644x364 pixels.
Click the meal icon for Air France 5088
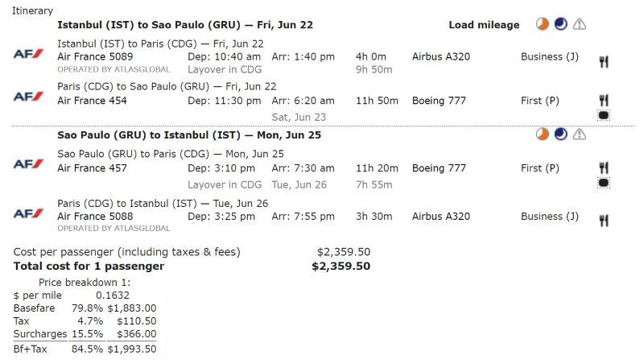[604, 220]
